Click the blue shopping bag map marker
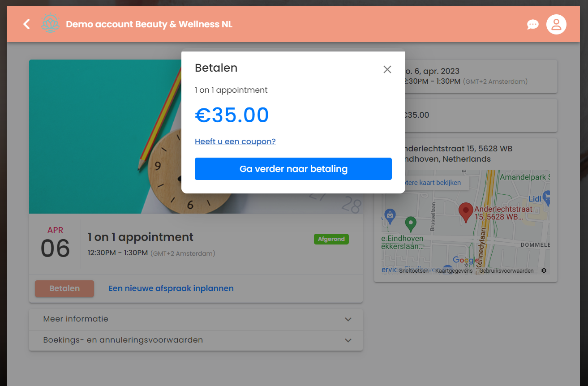 coord(389,215)
